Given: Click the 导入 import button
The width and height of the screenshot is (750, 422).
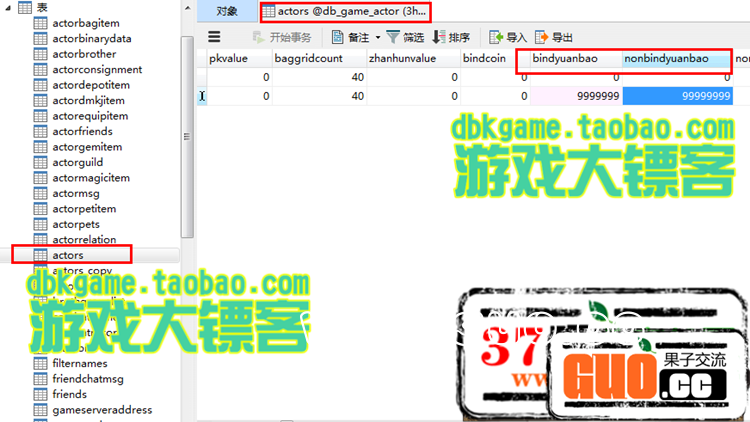Looking at the screenshot, I should [x=508, y=37].
